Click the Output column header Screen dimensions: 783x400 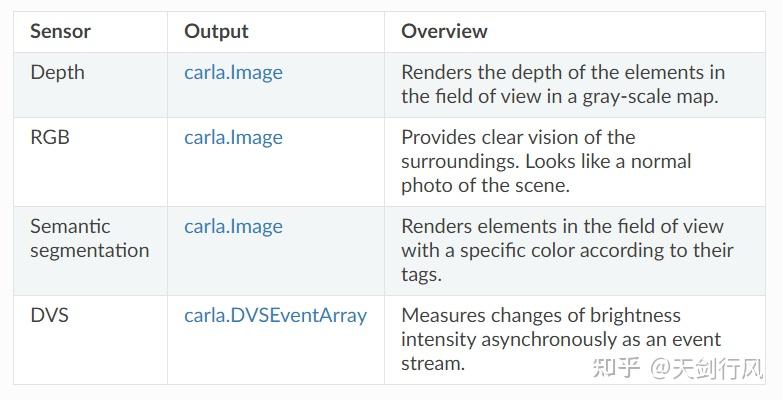coord(215,31)
